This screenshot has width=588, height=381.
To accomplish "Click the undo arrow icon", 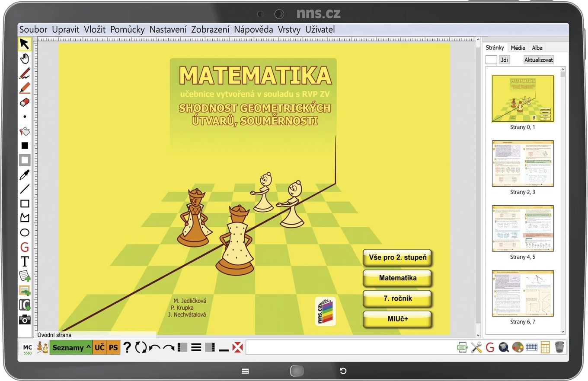I will 154,348.
